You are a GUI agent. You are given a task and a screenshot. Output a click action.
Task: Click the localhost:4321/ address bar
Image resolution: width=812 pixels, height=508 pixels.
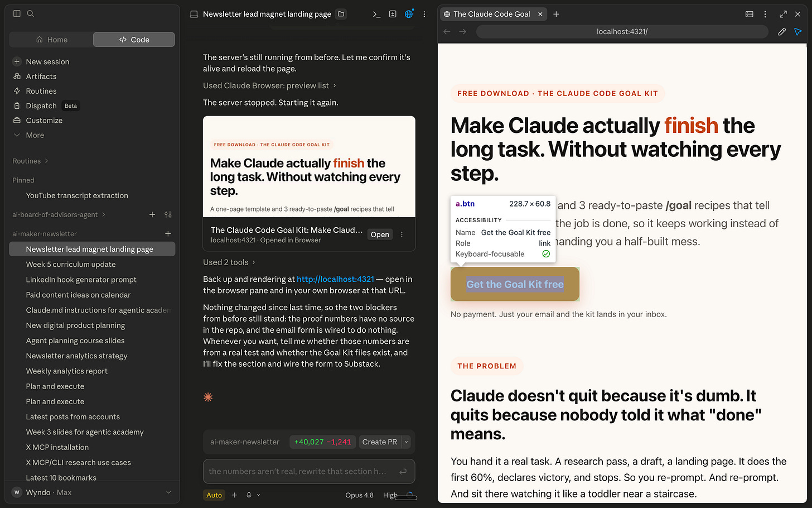coord(622,32)
